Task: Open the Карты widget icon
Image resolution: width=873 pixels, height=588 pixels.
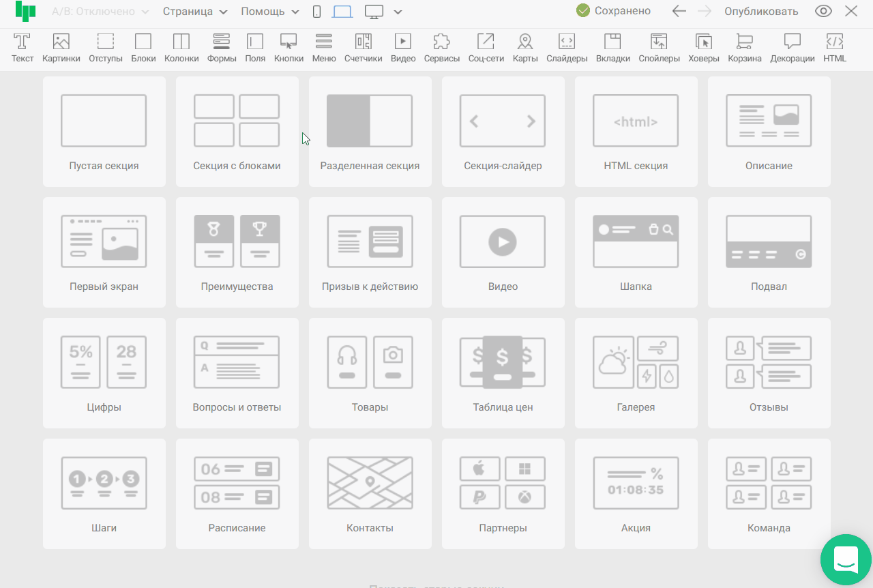Action: (x=524, y=42)
